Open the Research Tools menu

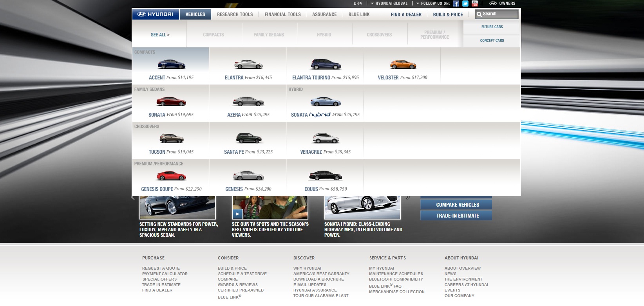click(x=235, y=14)
